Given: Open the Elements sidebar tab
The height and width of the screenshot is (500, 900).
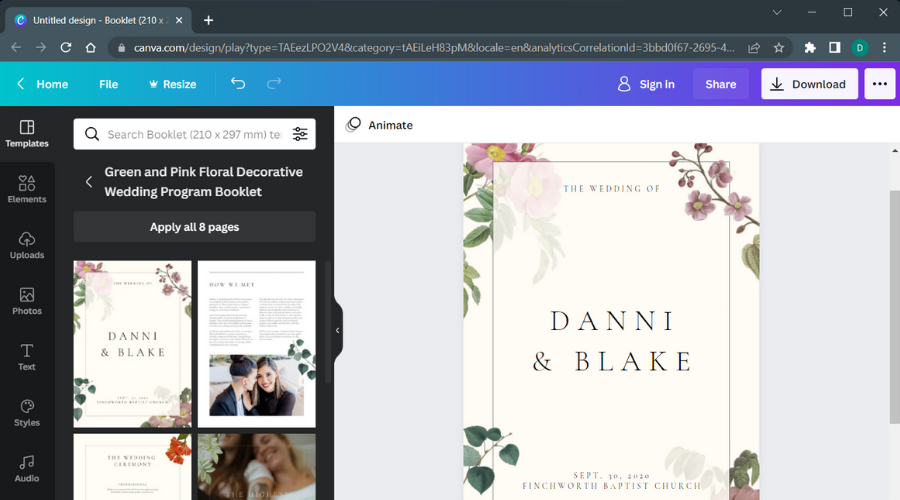Looking at the screenshot, I should click(27, 189).
